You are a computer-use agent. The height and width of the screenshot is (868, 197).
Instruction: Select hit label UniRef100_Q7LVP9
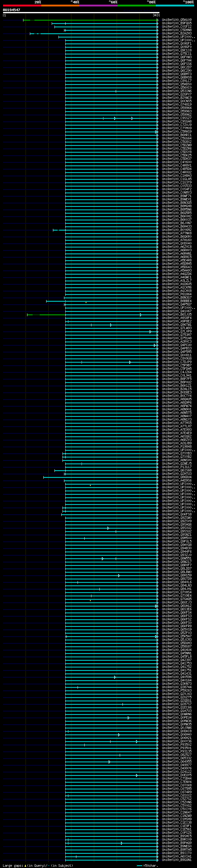coord(177,331)
